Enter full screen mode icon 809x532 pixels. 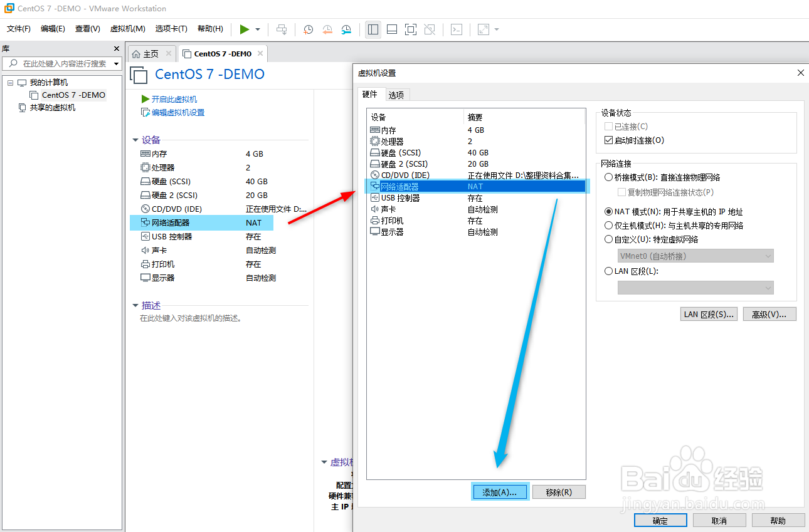[411, 29]
